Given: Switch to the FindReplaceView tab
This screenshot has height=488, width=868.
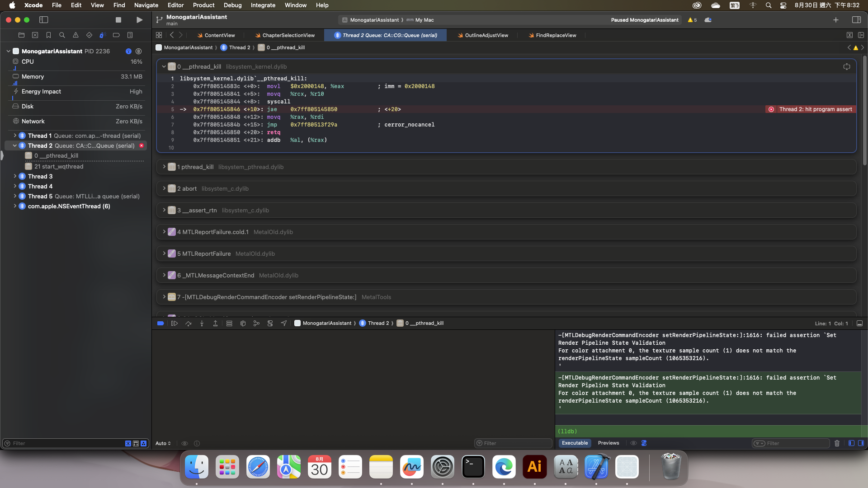Looking at the screenshot, I should (x=552, y=35).
